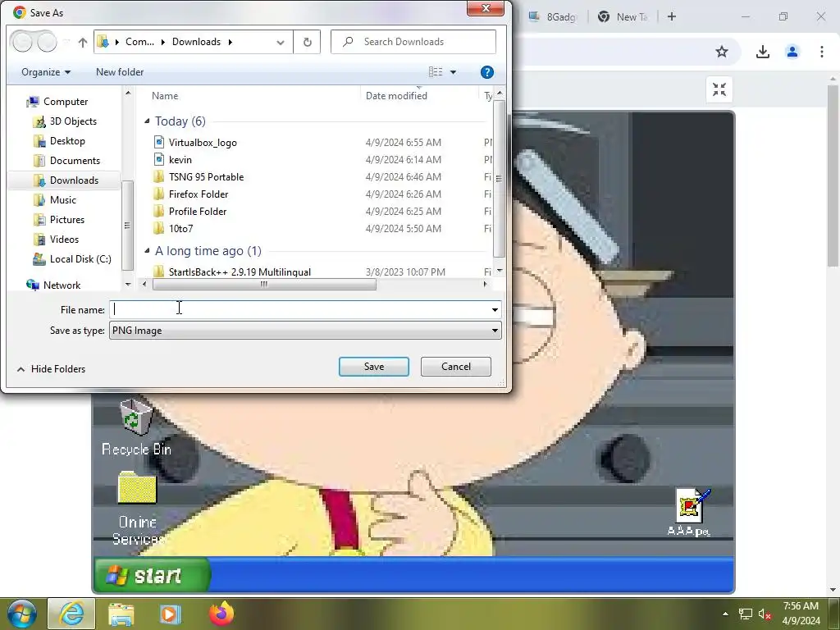This screenshot has height=630, width=840.
Task: Click the green start button in emulator
Action: coord(152,575)
